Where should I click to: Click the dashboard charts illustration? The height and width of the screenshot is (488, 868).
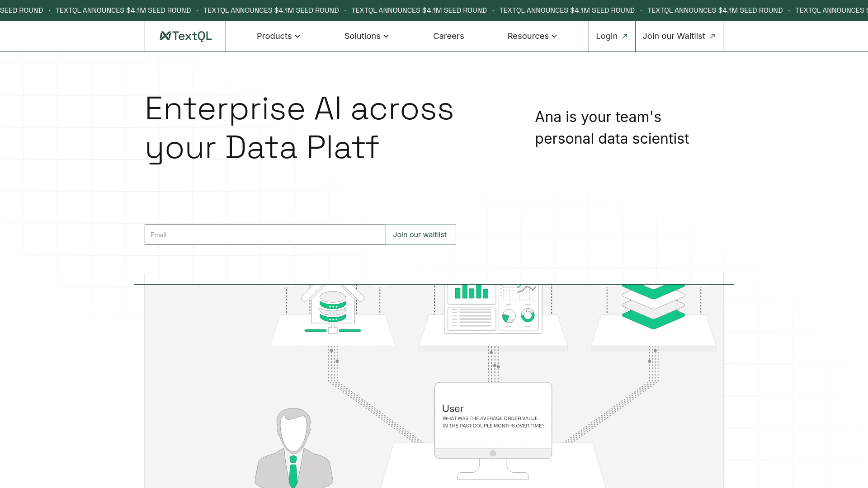[x=493, y=309]
